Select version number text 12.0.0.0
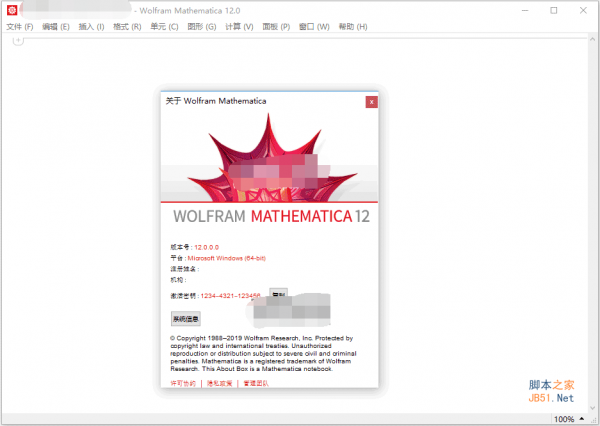Screen dimensions: 600x426 point(207,247)
